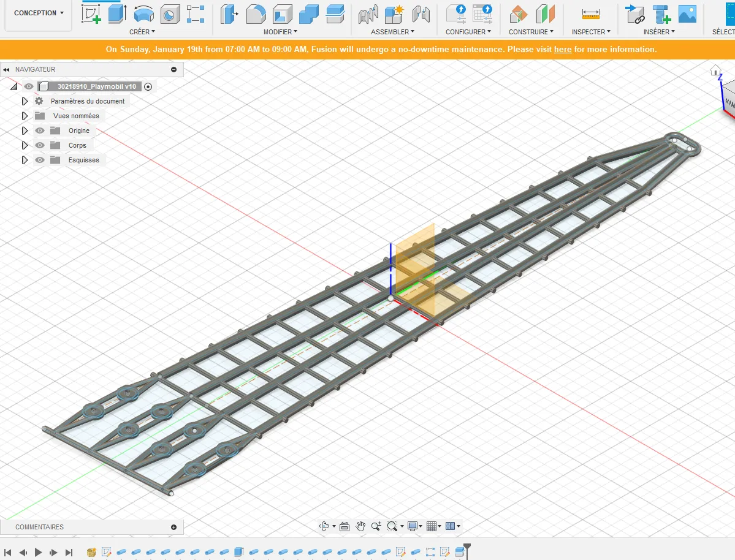Select the Fillet tool icon
735x560 pixels.
click(256, 14)
